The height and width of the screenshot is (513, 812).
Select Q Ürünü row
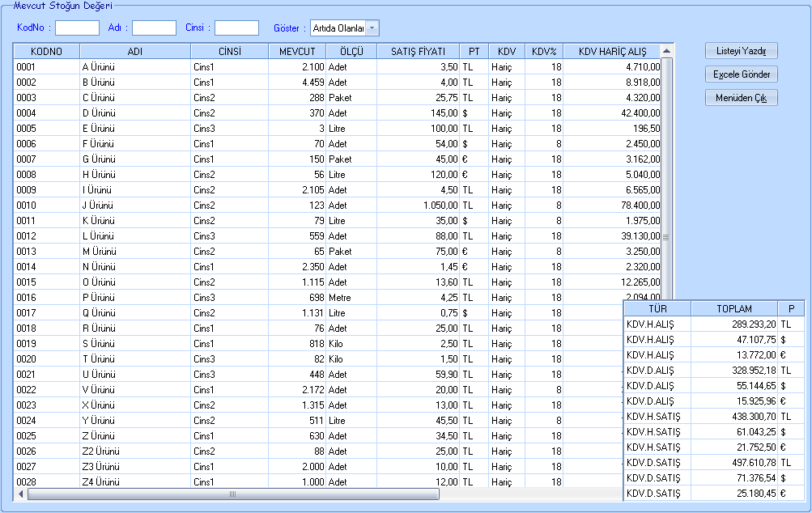(99, 313)
